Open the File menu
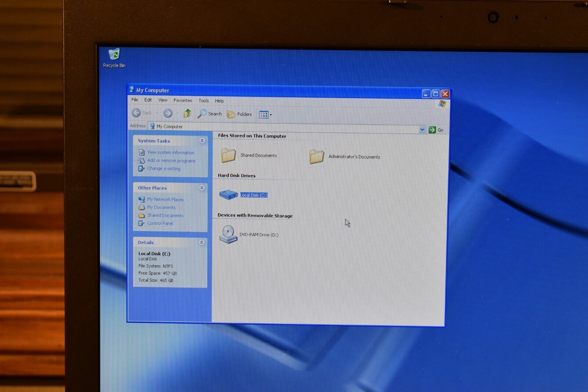 [135, 100]
